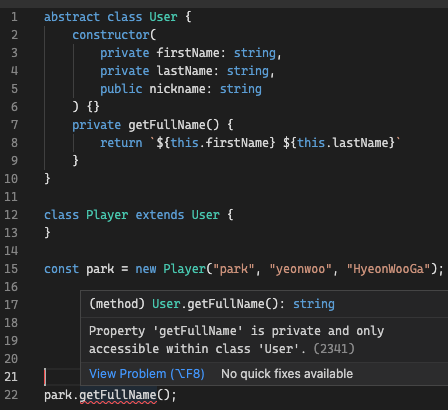Click the View Problem link in tooltip

[147, 374]
